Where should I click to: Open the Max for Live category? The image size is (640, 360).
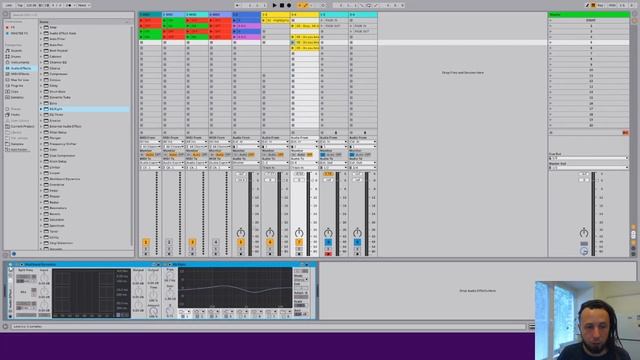point(20,80)
